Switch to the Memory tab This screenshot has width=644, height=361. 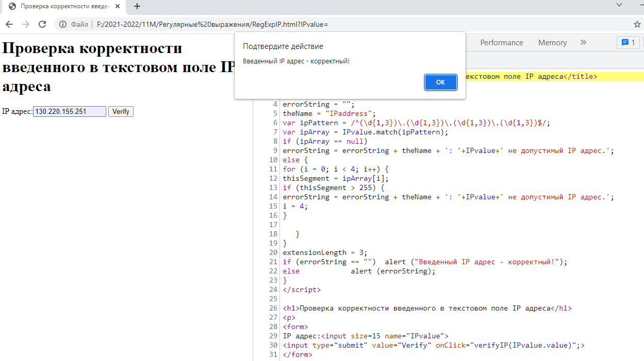(552, 43)
